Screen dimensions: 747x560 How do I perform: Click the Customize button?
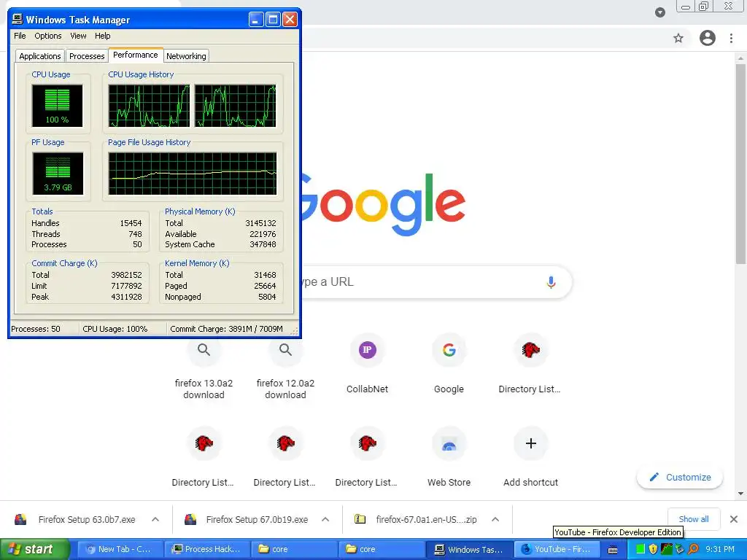point(680,477)
